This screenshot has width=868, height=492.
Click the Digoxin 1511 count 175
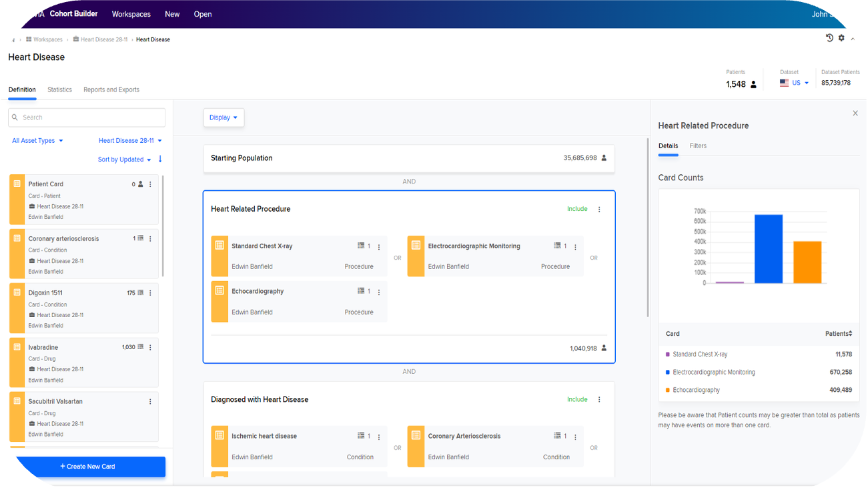click(131, 293)
